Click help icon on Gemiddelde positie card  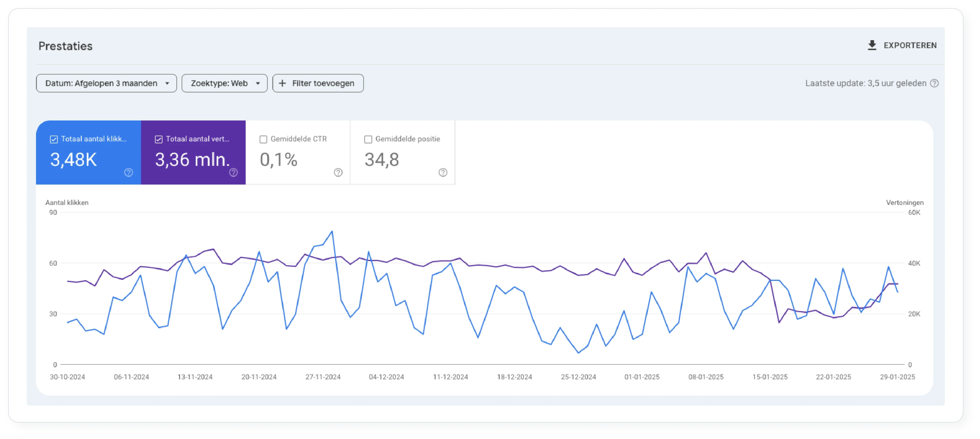pos(443,173)
